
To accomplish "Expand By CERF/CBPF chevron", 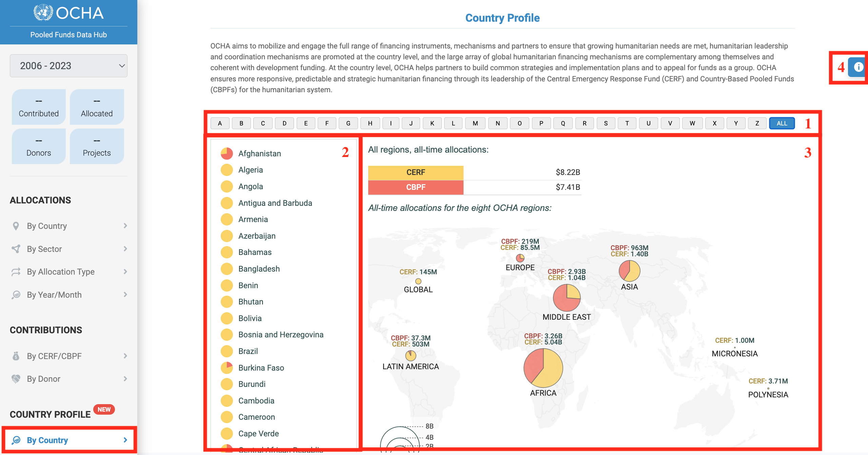I will click(125, 356).
